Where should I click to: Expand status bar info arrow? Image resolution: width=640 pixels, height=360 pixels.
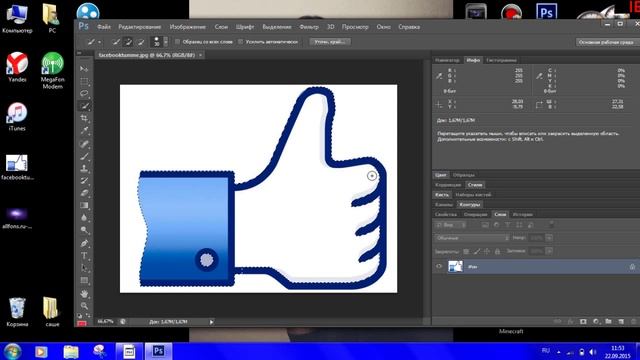click(x=211, y=322)
